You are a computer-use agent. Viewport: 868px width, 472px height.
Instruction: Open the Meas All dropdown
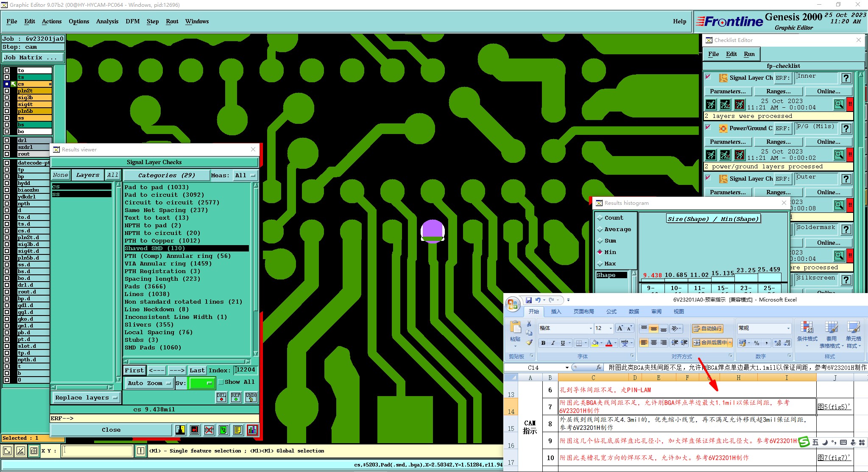point(245,175)
